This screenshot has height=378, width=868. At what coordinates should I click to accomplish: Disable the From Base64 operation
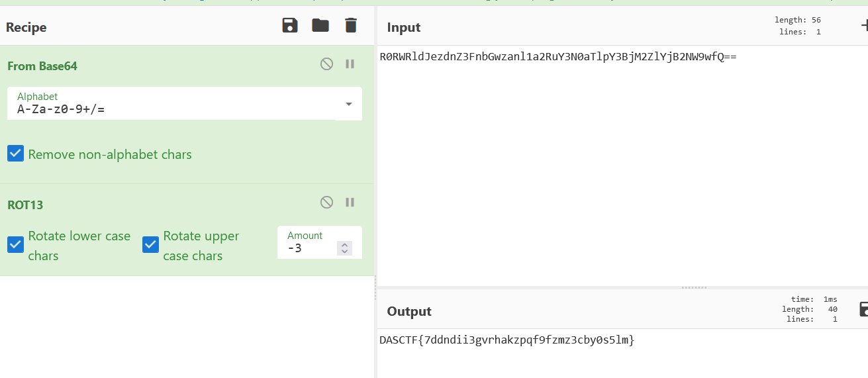(326, 64)
